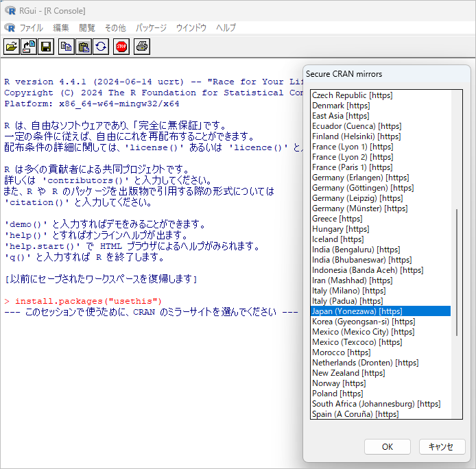Viewport: 476px width, 469px height.
Task: Open the 閲覧 menu
Action: click(87, 27)
